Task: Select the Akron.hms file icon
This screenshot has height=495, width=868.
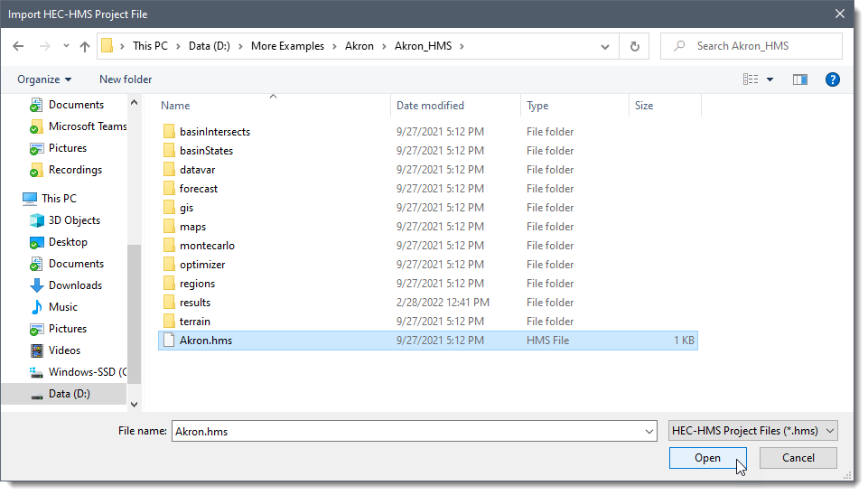Action: click(169, 340)
